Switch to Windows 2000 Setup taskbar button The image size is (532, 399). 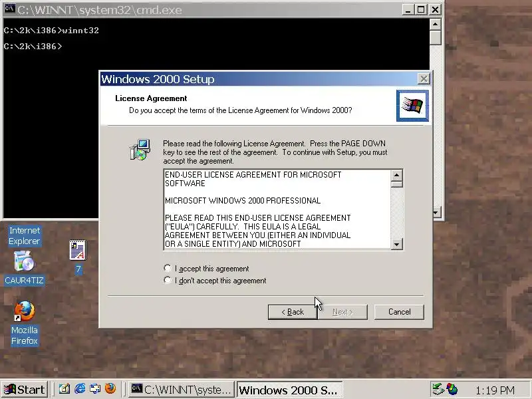tap(289, 390)
